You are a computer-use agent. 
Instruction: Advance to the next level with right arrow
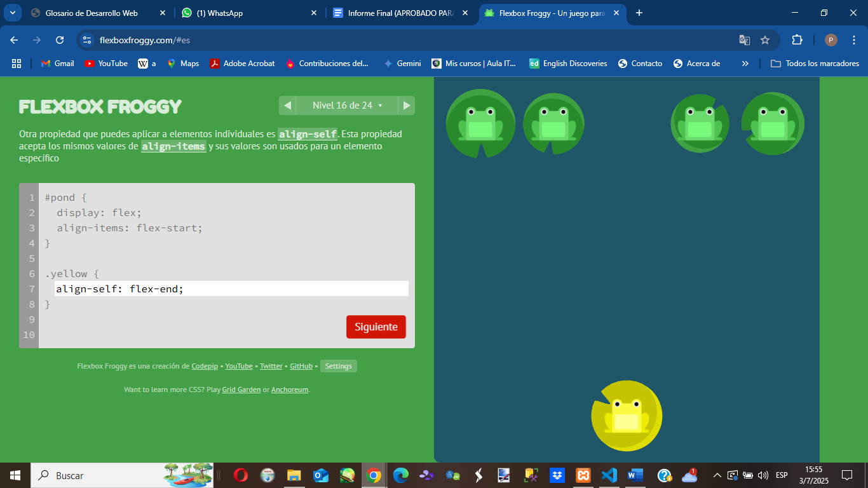point(407,105)
